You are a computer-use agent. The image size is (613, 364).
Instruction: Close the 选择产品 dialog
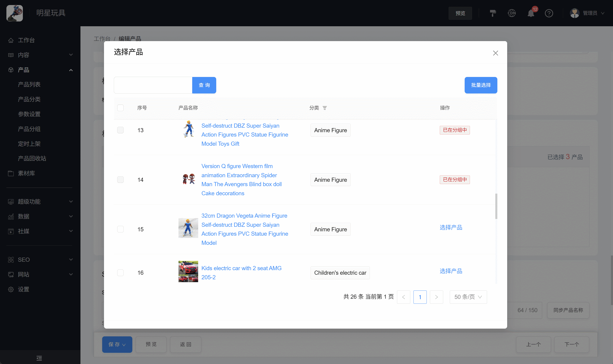496,53
